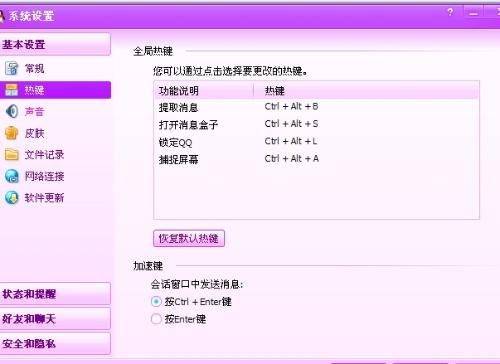The image size is (500, 364).
Task: Select the 提取消息 row
Action: [x=316, y=107]
